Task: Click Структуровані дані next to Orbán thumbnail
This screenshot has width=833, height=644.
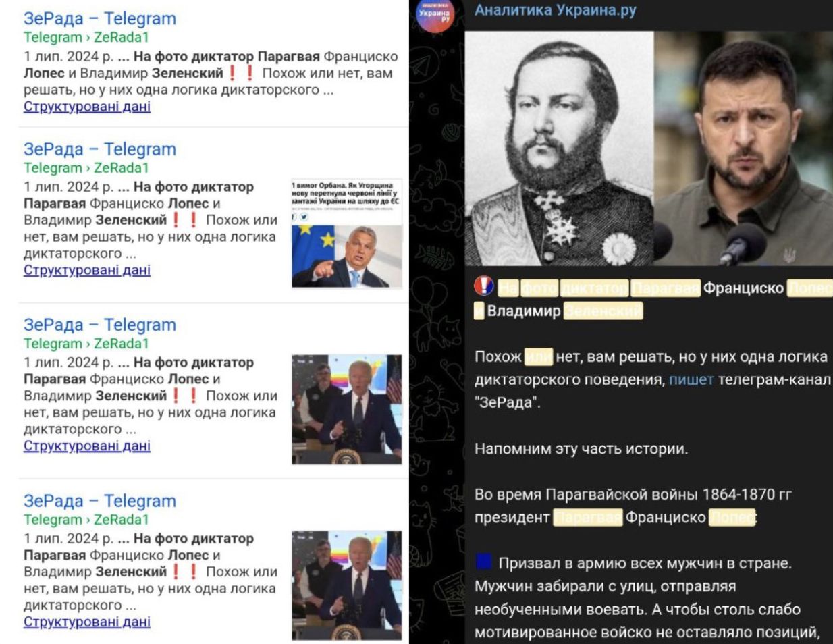Action: (87, 270)
